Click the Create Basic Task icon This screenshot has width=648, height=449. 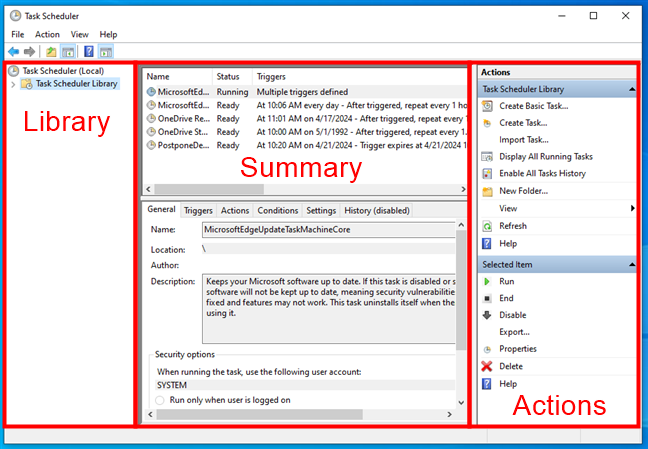click(x=487, y=106)
